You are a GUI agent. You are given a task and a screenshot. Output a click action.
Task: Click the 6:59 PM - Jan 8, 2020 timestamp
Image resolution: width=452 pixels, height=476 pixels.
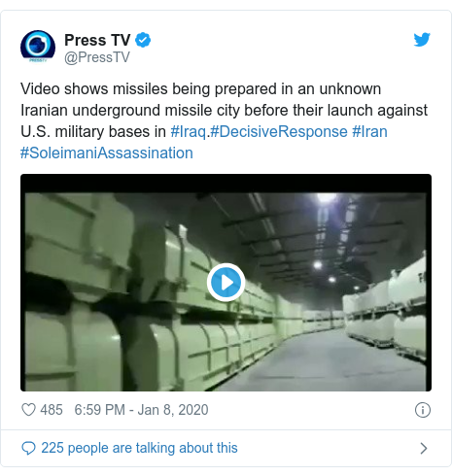coord(141,410)
